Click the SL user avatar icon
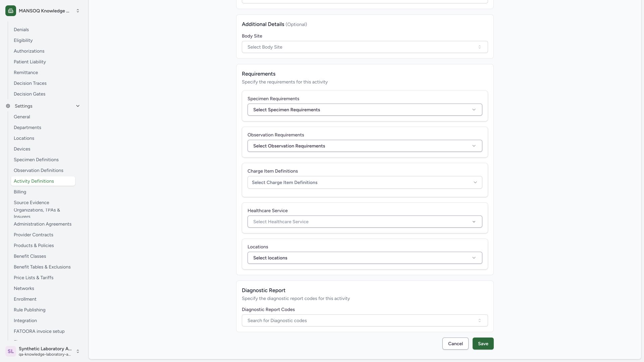This screenshot has width=644, height=362. coord(11,351)
